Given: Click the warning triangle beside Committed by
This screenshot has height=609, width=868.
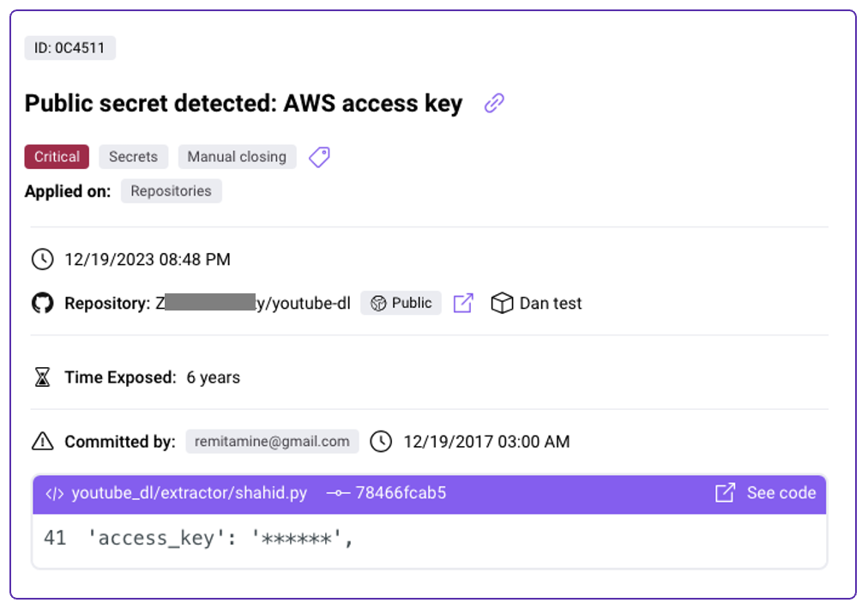Looking at the screenshot, I should tap(42, 442).
